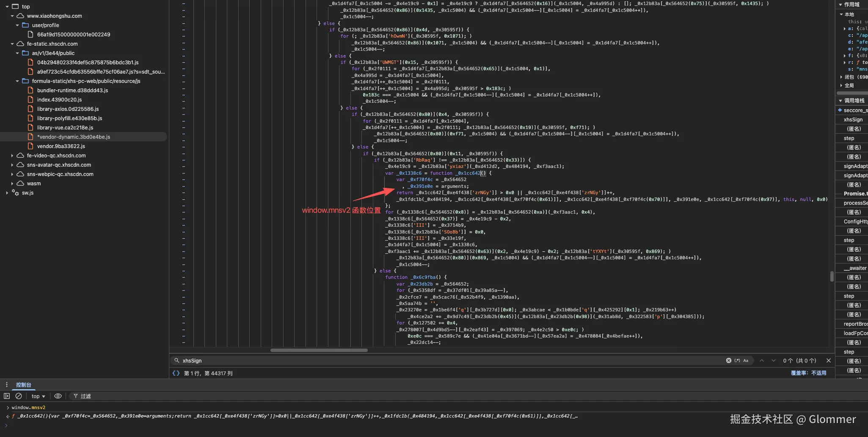The image size is (868, 437).
Task: Click the as/v1/3e44/public folder icon
Action: (25, 53)
